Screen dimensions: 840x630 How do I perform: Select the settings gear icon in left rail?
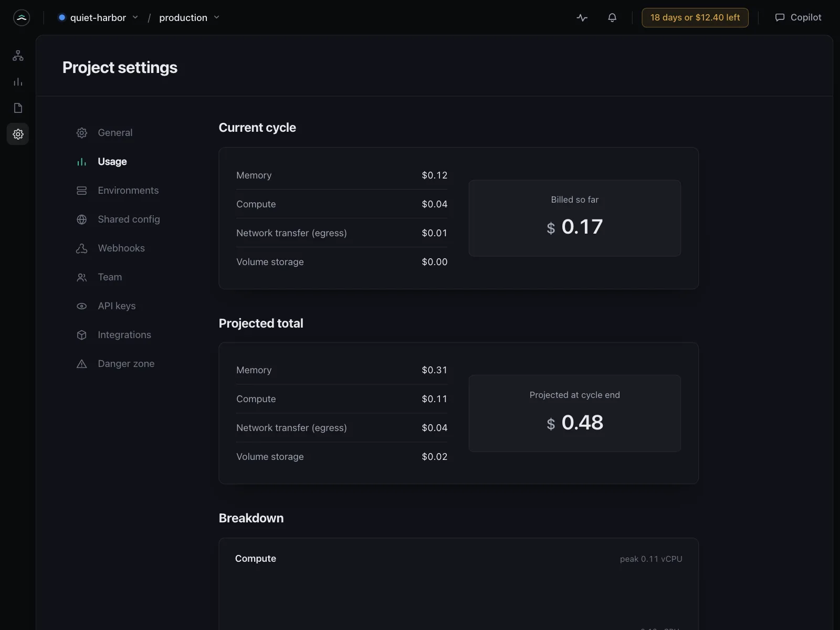click(x=18, y=134)
